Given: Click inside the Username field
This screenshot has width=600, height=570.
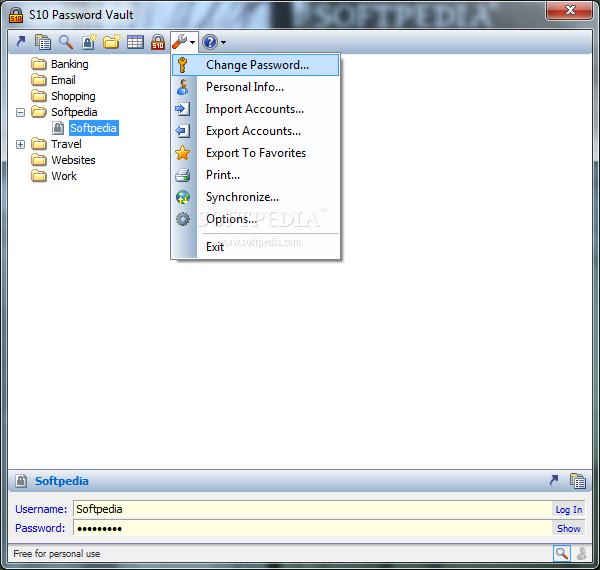Looking at the screenshot, I should [312, 509].
